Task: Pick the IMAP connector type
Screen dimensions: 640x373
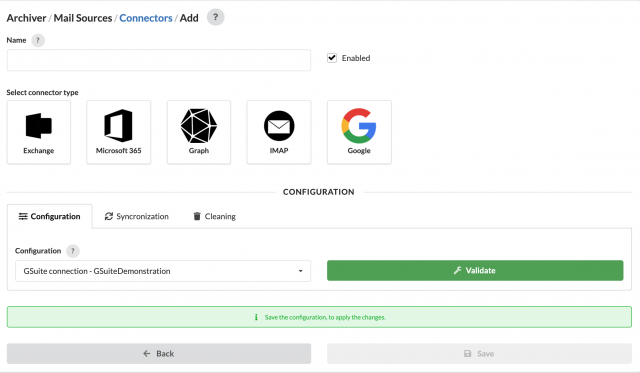Action: coord(279,132)
